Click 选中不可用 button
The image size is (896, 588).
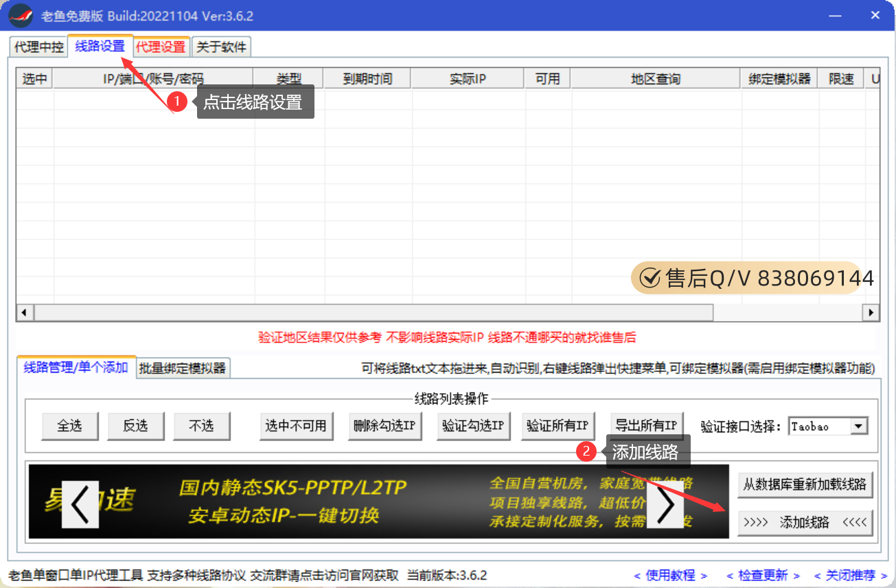click(x=296, y=426)
